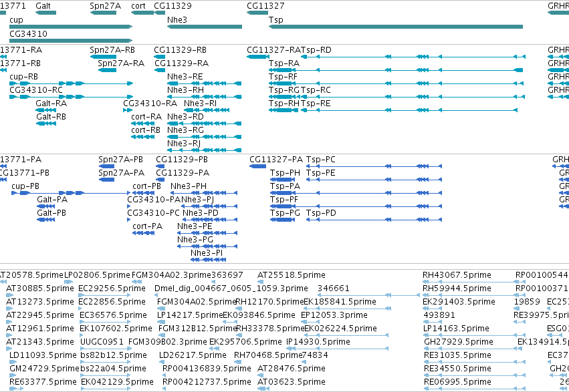Viewport: 569px width, 392px height.
Task: Click transcript Nhe3-RJ
Action: (205, 150)
